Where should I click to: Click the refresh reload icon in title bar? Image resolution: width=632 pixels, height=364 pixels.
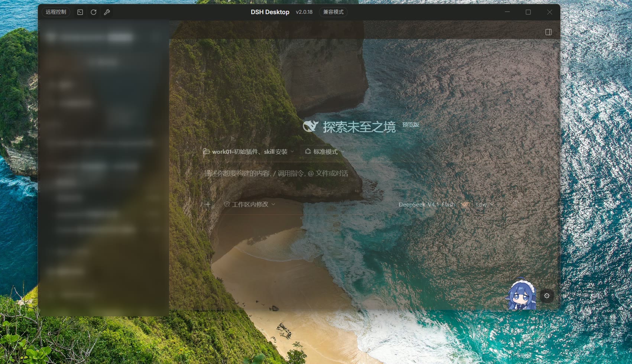tap(94, 12)
